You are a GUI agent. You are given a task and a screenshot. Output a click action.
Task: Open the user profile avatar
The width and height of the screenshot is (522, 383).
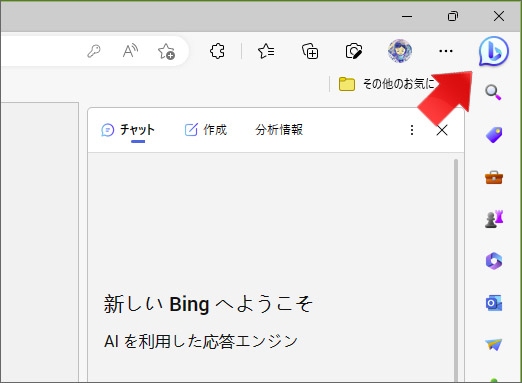[x=400, y=51]
